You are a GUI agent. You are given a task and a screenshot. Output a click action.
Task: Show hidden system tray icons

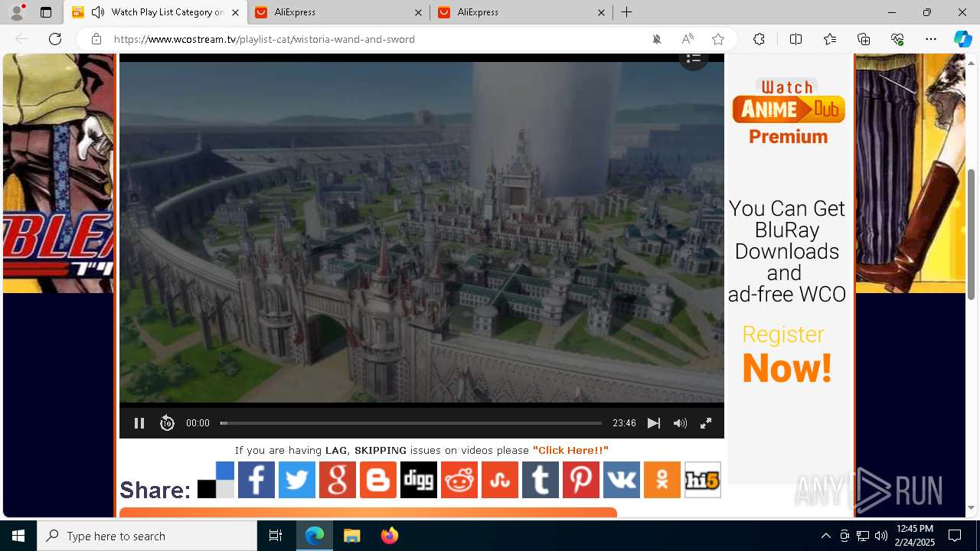pos(825,536)
